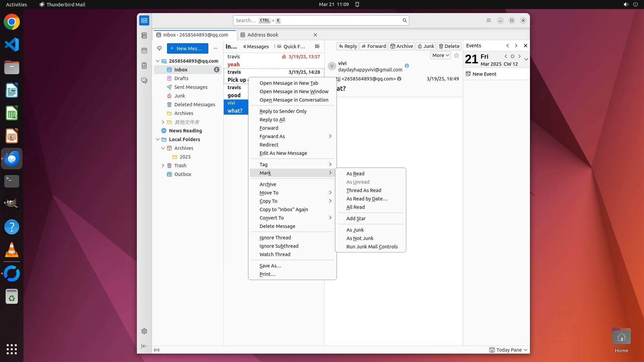
Task: Click the message list display options icon
Action: (317, 47)
